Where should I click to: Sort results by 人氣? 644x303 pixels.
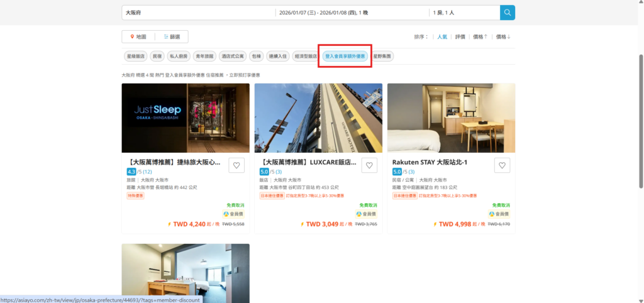click(x=442, y=36)
